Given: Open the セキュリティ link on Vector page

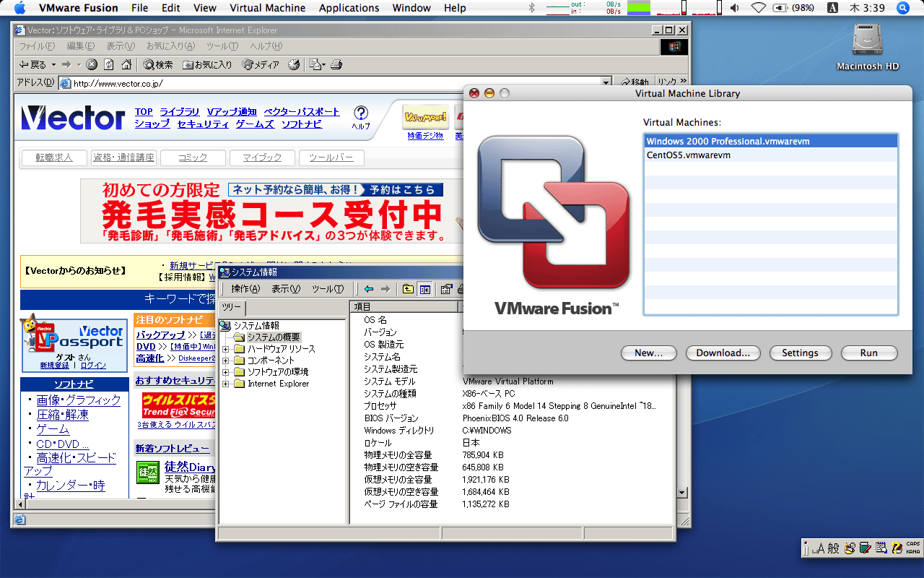Looking at the screenshot, I should (203, 124).
